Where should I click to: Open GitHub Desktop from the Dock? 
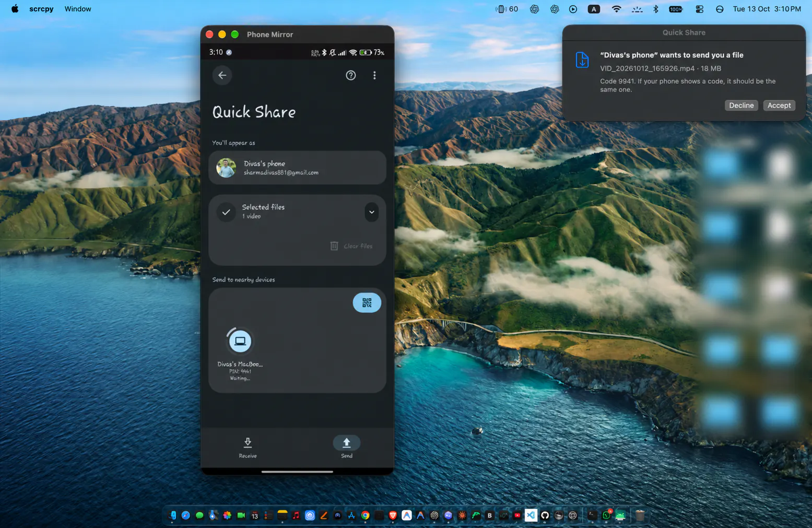coord(545,515)
